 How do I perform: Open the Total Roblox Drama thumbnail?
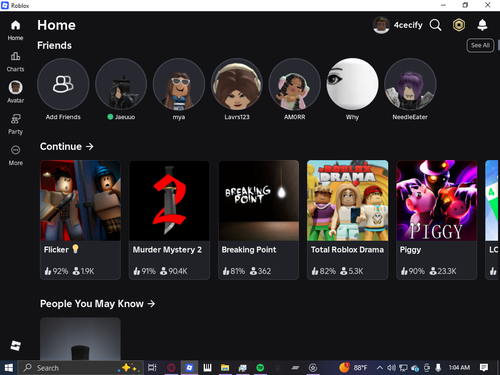click(x=348, y=201)
